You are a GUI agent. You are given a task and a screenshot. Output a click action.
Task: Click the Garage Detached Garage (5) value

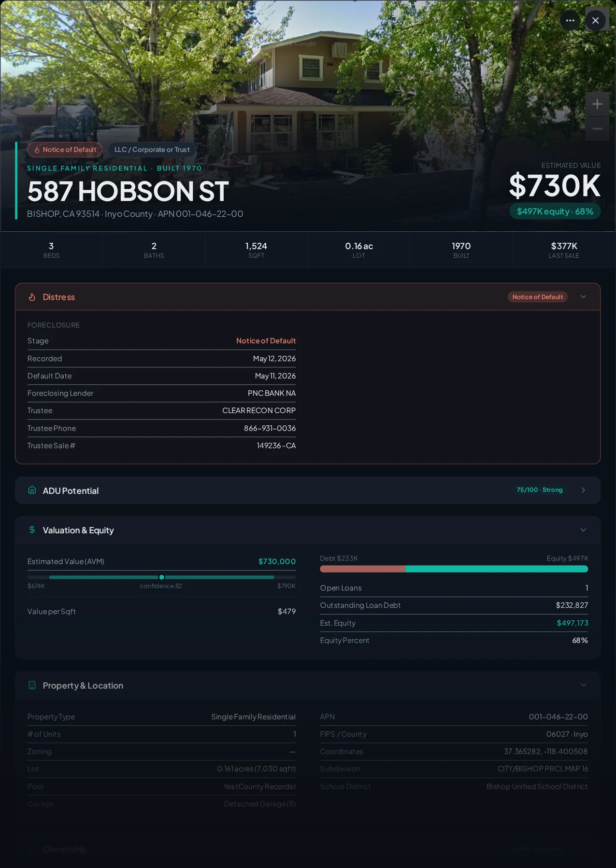[x=259, y=804]
